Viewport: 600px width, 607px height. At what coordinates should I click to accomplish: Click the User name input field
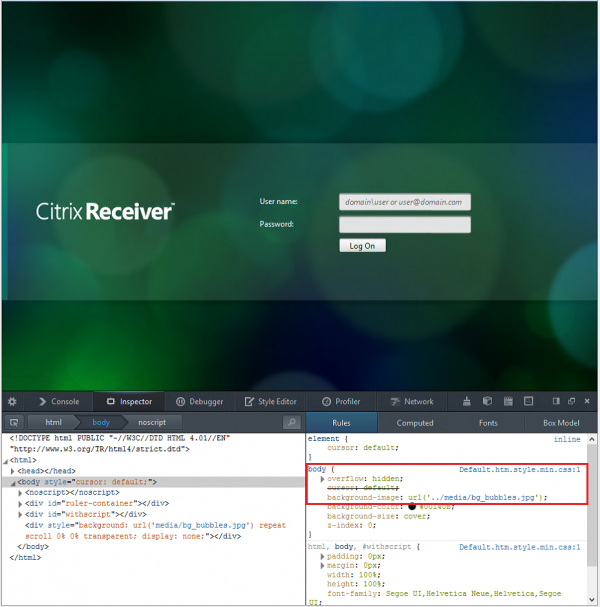click(404, 202)
